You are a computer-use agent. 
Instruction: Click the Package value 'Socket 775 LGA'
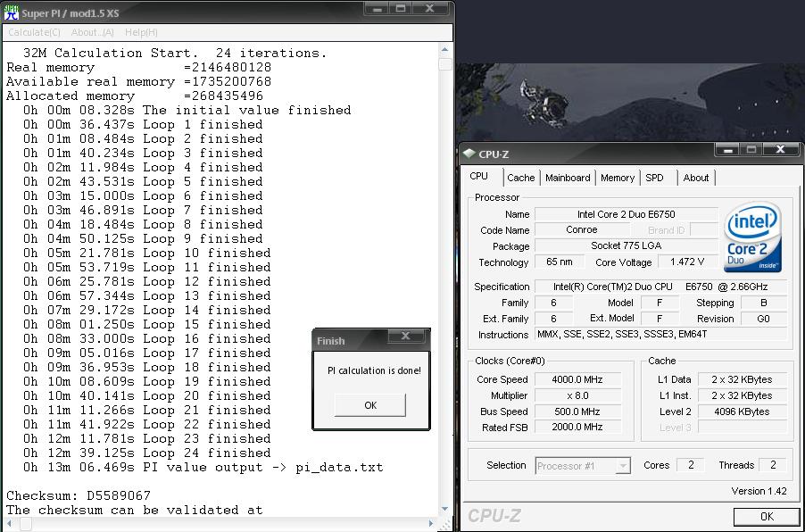(x=626, y=245)
